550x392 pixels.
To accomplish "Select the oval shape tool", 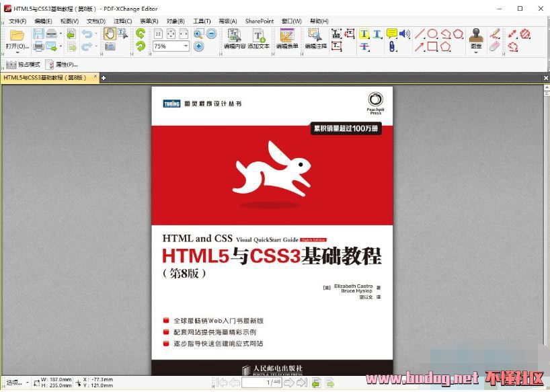I will [x=432, y=34].
